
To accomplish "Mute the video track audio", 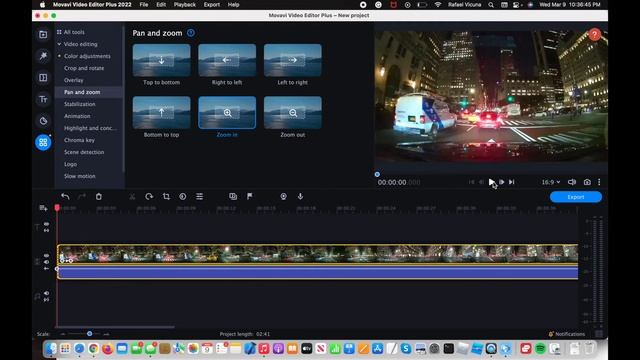I will point(47,262).
